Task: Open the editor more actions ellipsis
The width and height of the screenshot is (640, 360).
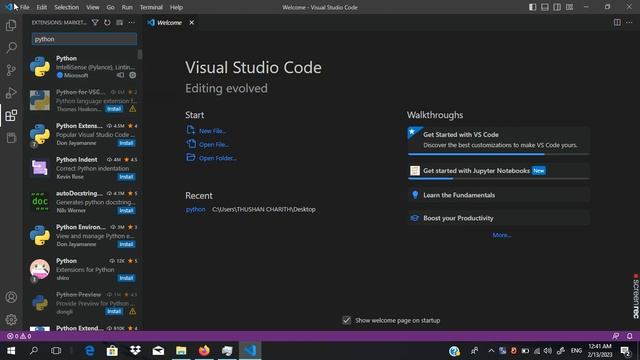Action: [x=629, y=22]
